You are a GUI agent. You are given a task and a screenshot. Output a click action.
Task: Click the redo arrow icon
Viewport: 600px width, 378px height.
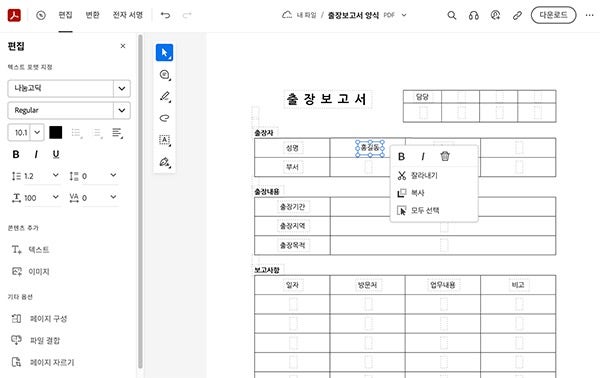point(187,15)
